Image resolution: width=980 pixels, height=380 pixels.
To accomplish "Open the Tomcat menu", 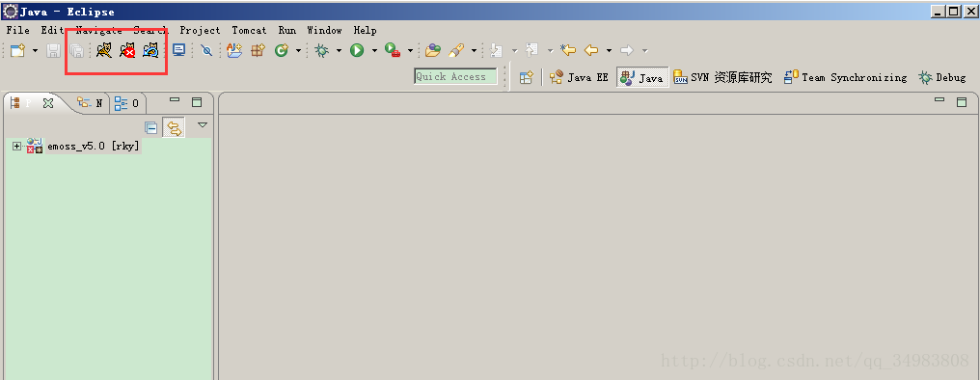I will [249, 30].
